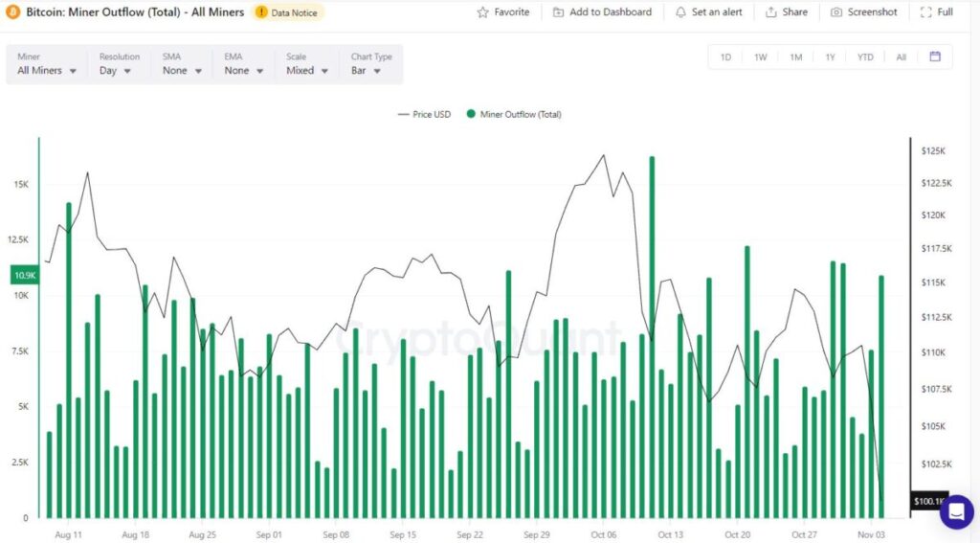Click the Add to Dashboard icon

[x=559, y=12]
